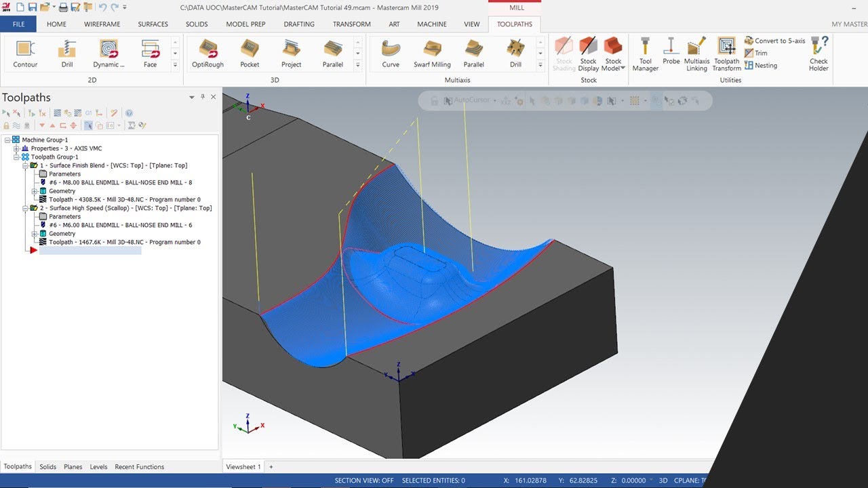Open the Tool Manager

645,54
